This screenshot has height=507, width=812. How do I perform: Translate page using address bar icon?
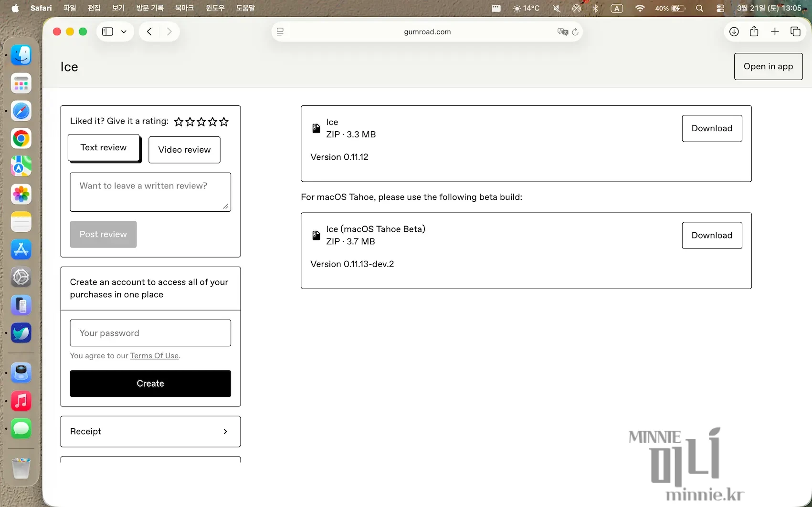[x=563, y=32]
